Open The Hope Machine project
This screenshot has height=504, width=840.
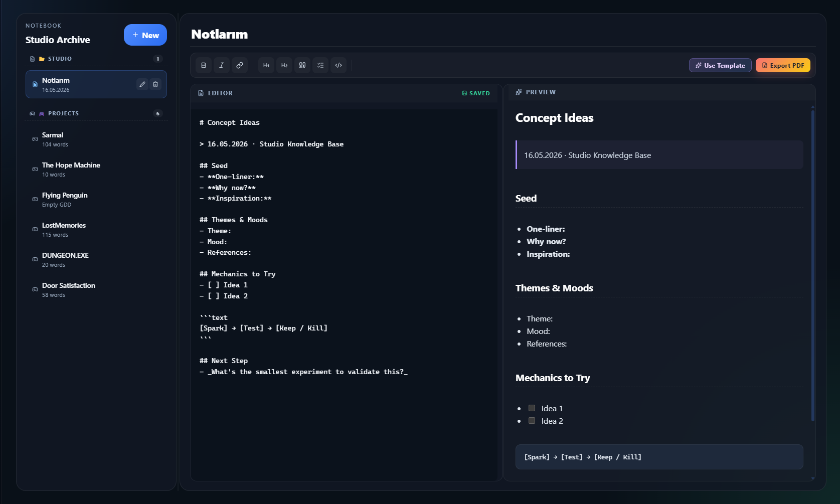[x=96, y=169]
